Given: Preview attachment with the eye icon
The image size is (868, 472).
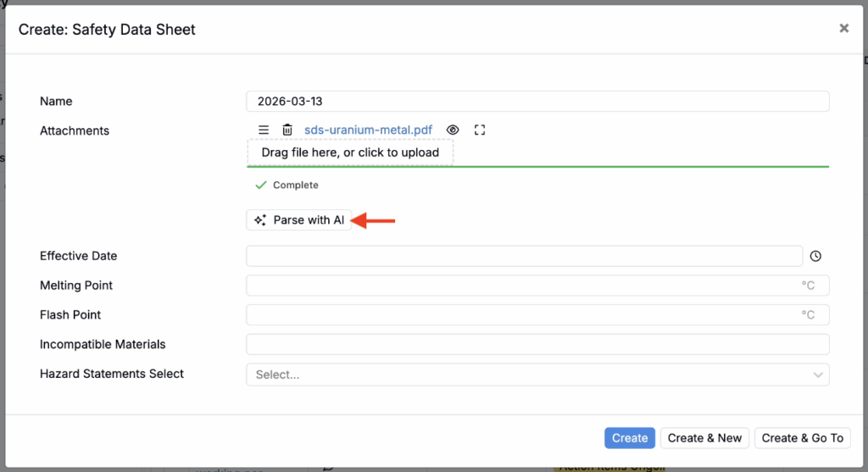Looking at the screenshot, I should tap(453, 130).
